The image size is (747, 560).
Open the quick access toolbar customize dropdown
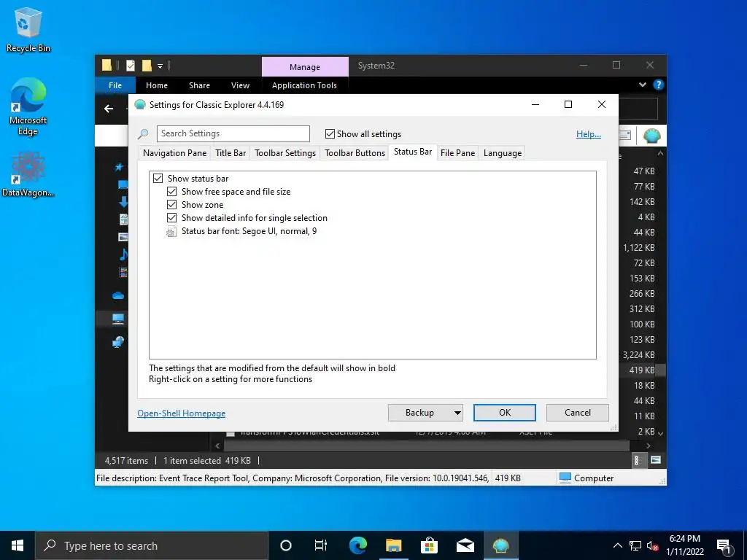pos(160,66)
